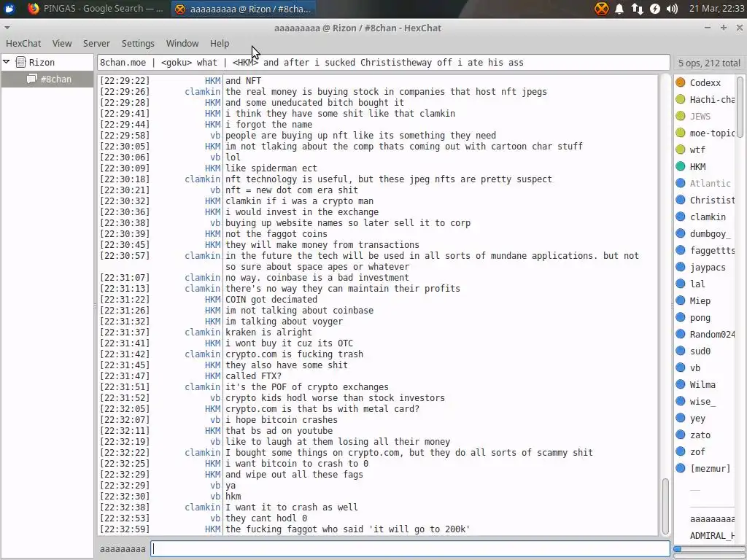747x560 pixels.
Task: Select HKM green status icon
Action: (681, 166)
